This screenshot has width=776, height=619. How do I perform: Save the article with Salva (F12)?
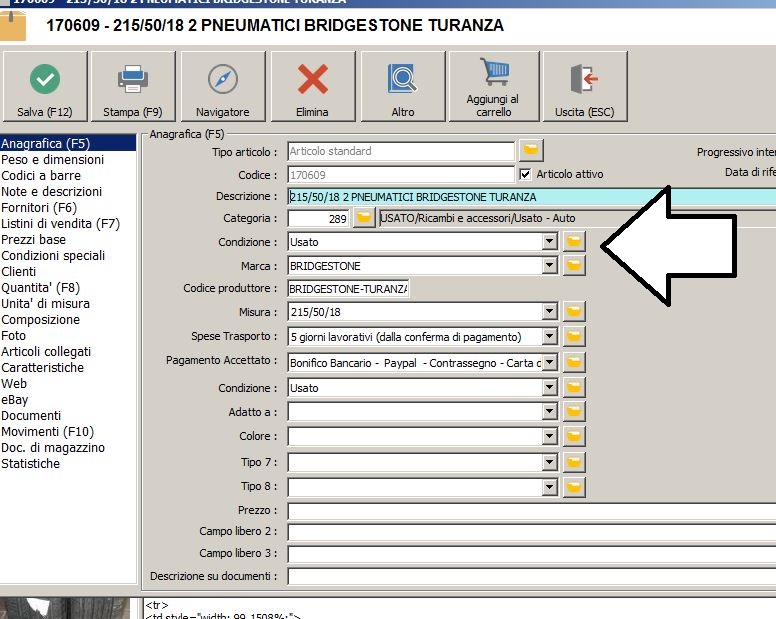45,86
